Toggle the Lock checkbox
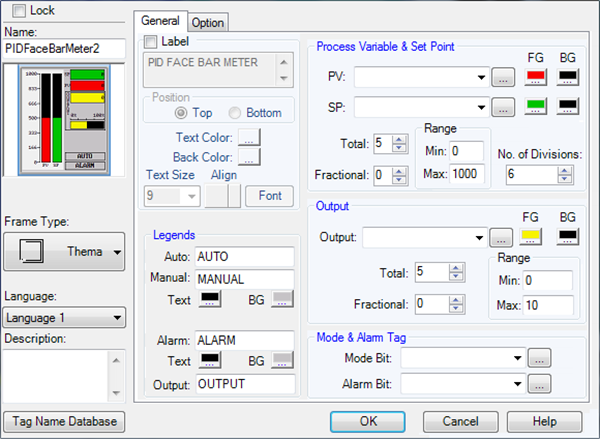The image size is (600, 439). [x=19, y=11]
